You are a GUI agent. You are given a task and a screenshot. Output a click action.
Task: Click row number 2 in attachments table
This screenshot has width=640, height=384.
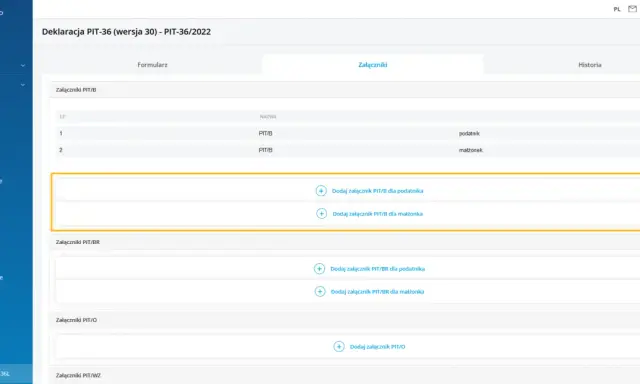point(61,150)
